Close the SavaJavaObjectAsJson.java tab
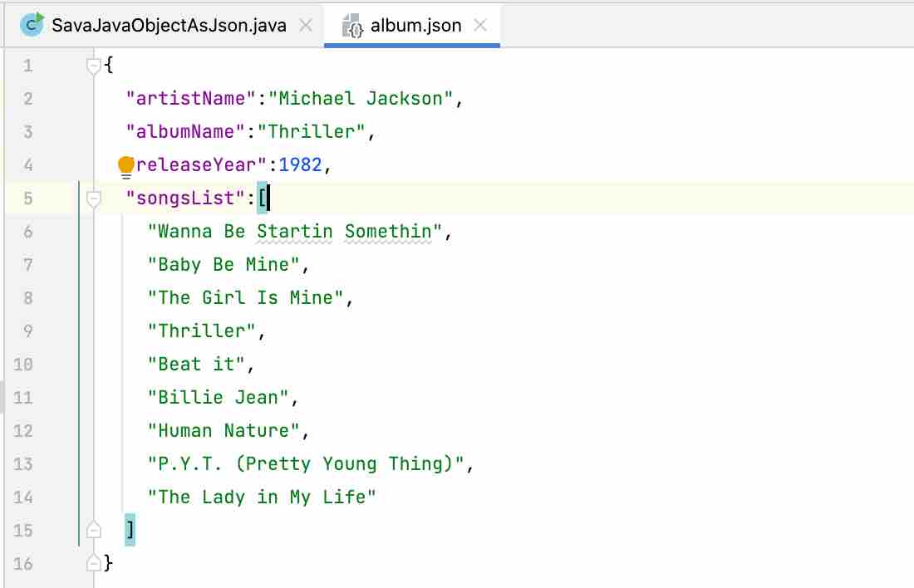The height and width of the screenshot is (588, 914). click(306, 25)
